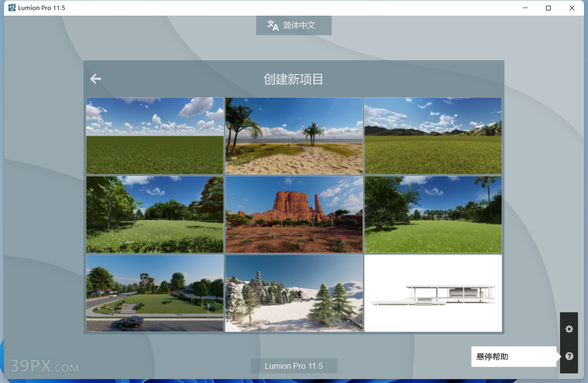Click the Lumion logo in title bar
The image size is (588, 383).
coord(12,8)
